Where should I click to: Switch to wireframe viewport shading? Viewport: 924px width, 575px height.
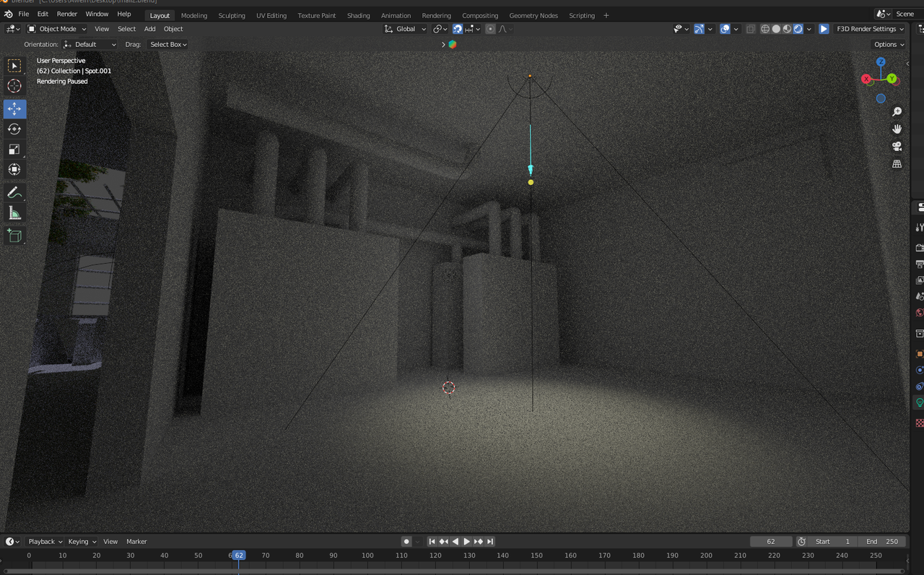click(x=765, y=29)
